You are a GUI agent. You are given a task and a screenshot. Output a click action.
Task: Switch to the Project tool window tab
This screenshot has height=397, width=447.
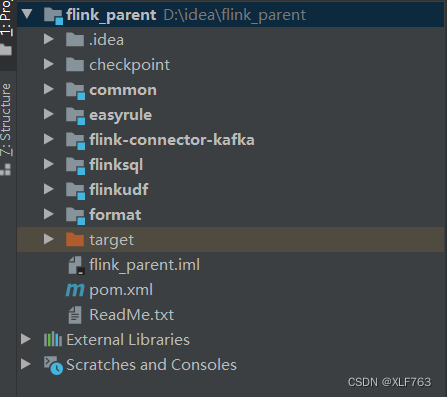[x=6, y=28]
